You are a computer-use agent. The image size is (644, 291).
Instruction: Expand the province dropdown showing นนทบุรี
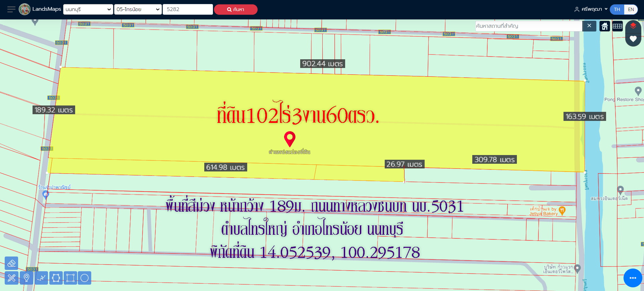[x=88, y=9]
